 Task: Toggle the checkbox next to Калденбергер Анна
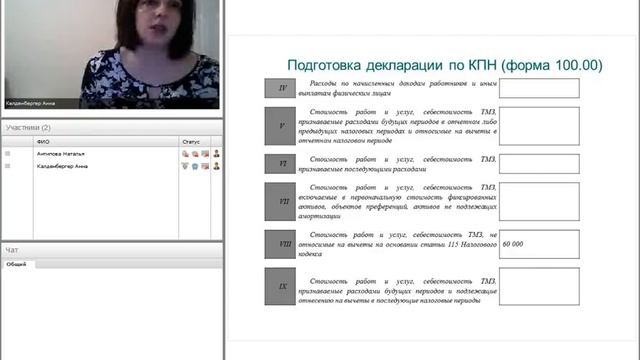[8, 166]
